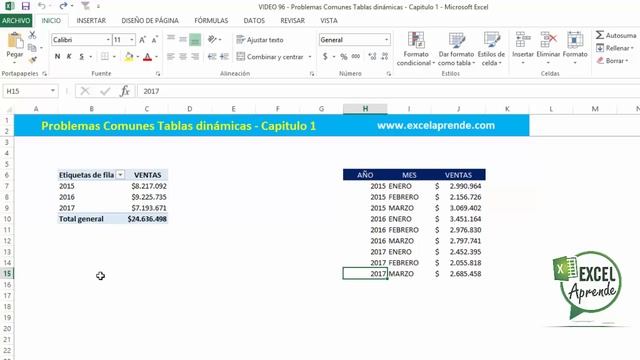Open the Fuente dialog launcher
Image resolution: width=640 pixels, height=360 pixels.
[158, 74]
